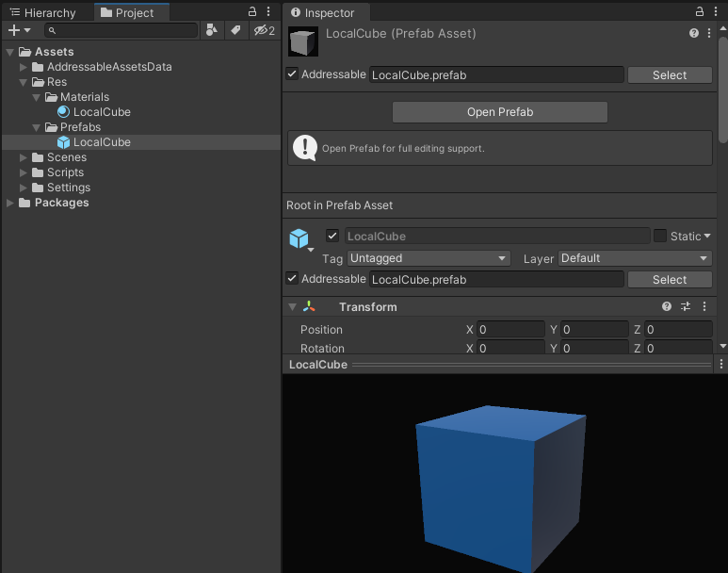Viewport: 728px width, 573px height.
Task: Expand the Scenes folder arrow
Action: pos(23,157)
